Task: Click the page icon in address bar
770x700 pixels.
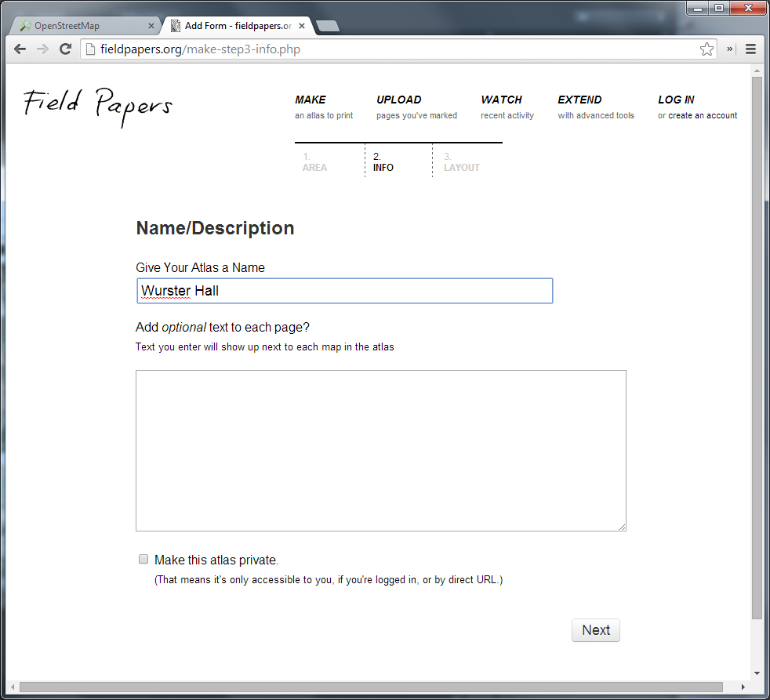Action: point(90,49)
